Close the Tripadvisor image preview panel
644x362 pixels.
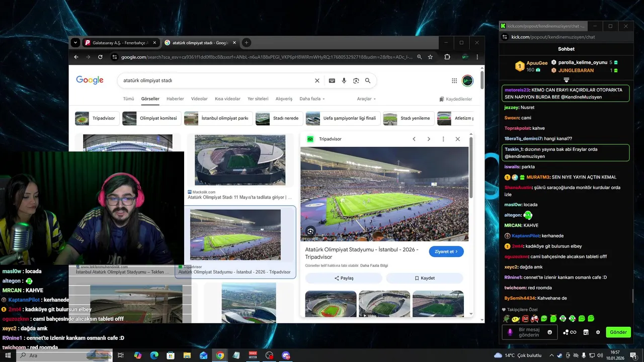(x=458, y=139)
